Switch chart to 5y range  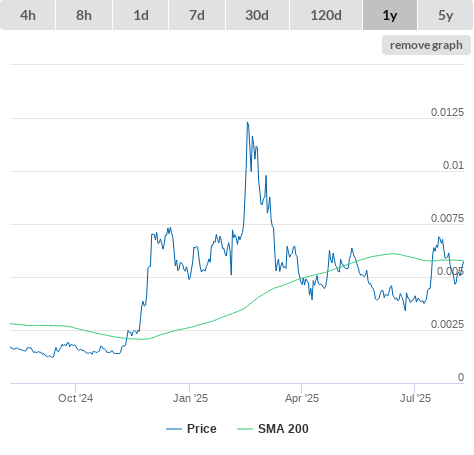(x=446, y=15)
